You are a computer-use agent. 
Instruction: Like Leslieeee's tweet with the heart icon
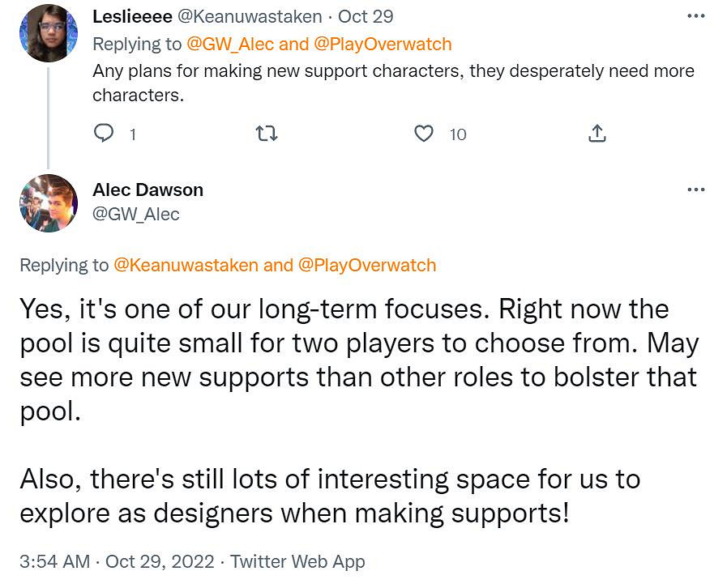(424, 133)
